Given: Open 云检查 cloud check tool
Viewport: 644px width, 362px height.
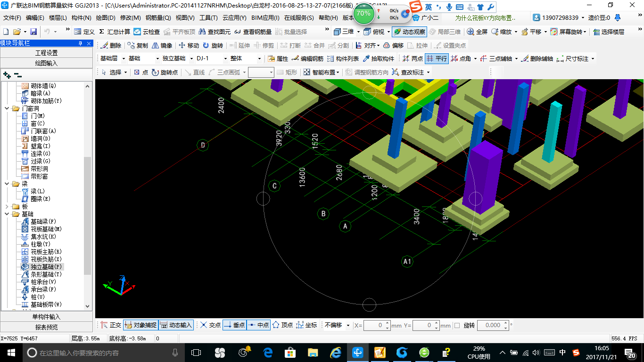Looking at the screenshot, I should (x=147, y=32).
